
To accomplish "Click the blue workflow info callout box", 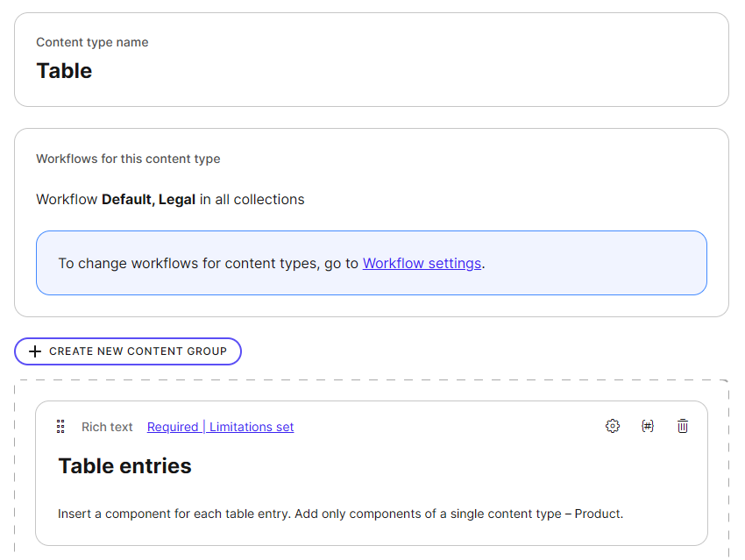I will [x=596, y=263].
